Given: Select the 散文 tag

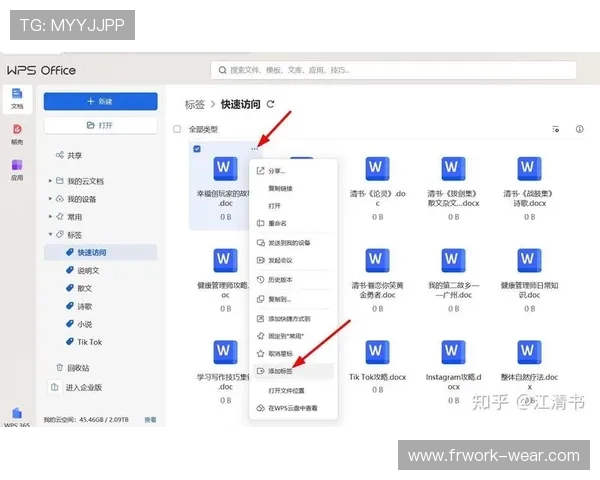Looking at the screenshot, I should click(79, 288).
